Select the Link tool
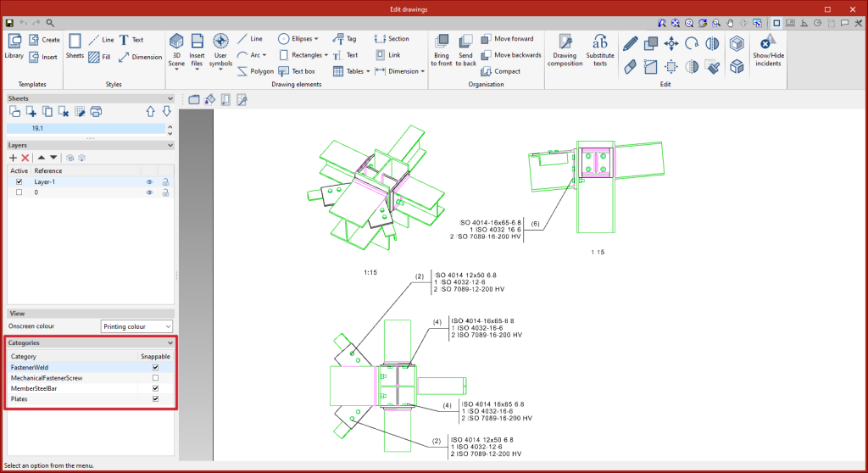The width and height of the screenshot is (868, 473). (387, 55)
